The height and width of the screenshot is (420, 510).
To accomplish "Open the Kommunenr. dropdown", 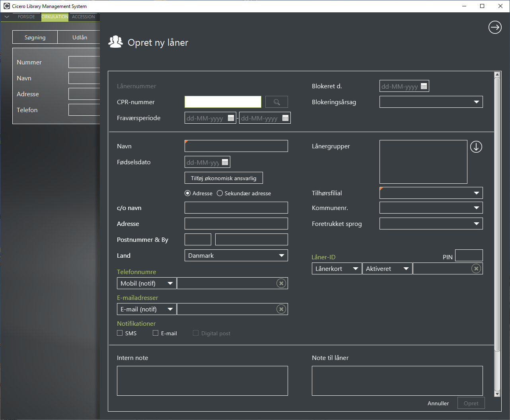I will tap(431, 208).
